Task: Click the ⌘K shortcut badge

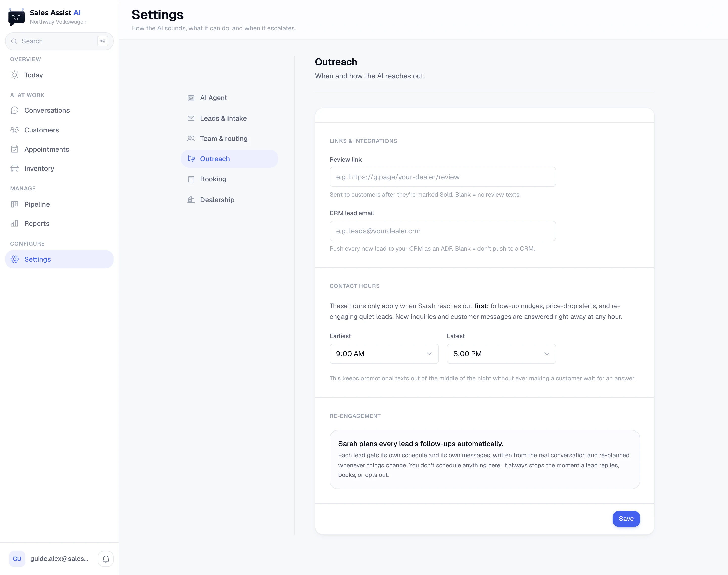Action: [102, 41]
